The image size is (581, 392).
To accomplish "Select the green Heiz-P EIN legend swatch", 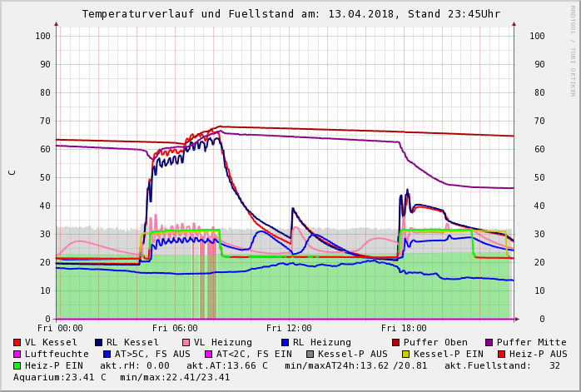I will (x=17, y=366).
